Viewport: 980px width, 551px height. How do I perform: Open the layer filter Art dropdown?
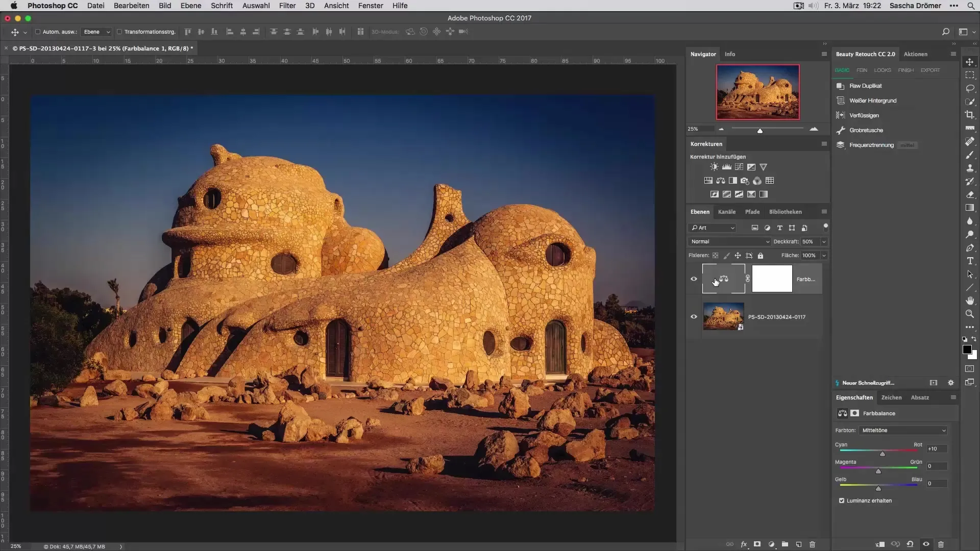point(713,228)
